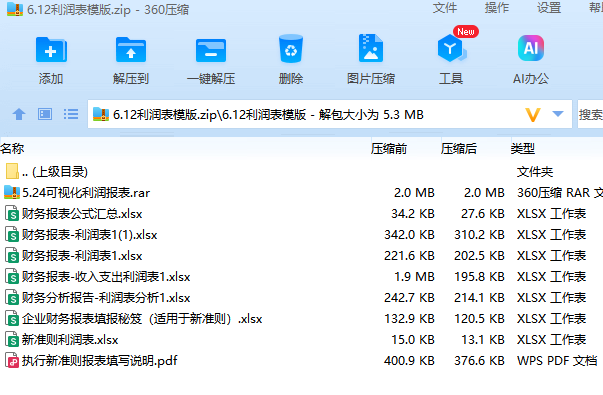Click the 360压缩 app icon in title bar
This screenshot has width=603, height=395.
click(15, 8)
